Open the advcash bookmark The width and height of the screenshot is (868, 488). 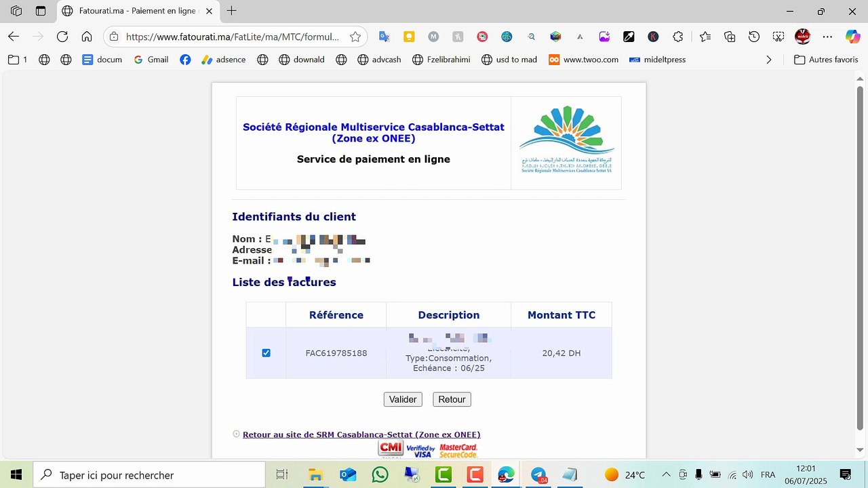coord(379,60)
